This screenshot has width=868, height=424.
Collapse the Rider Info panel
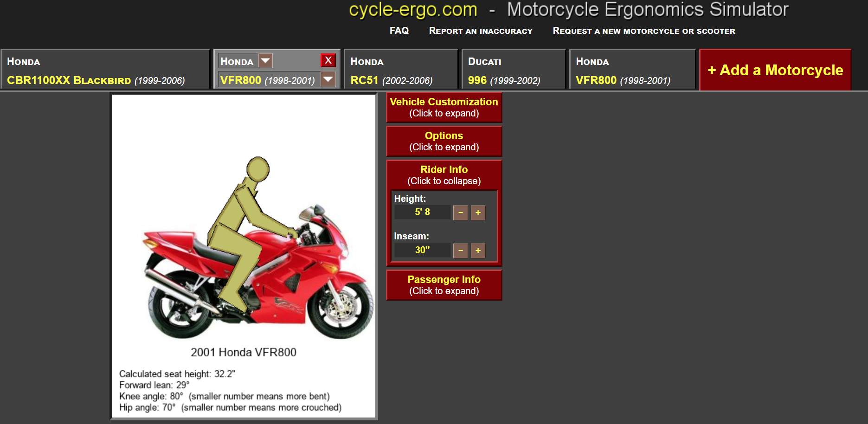pyautogui.click(x=444, y=175)
